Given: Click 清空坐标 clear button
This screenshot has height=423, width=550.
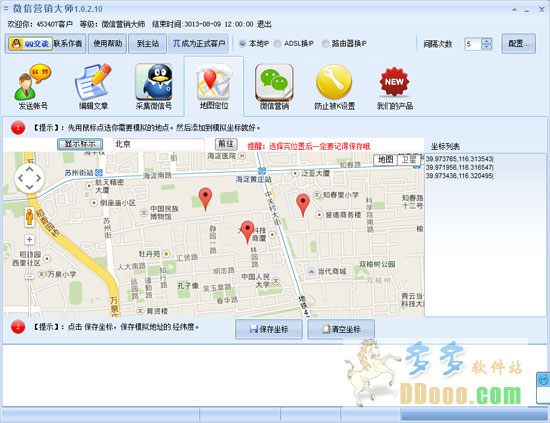Looking at the screenshot, I should click(x=341, y=329).
